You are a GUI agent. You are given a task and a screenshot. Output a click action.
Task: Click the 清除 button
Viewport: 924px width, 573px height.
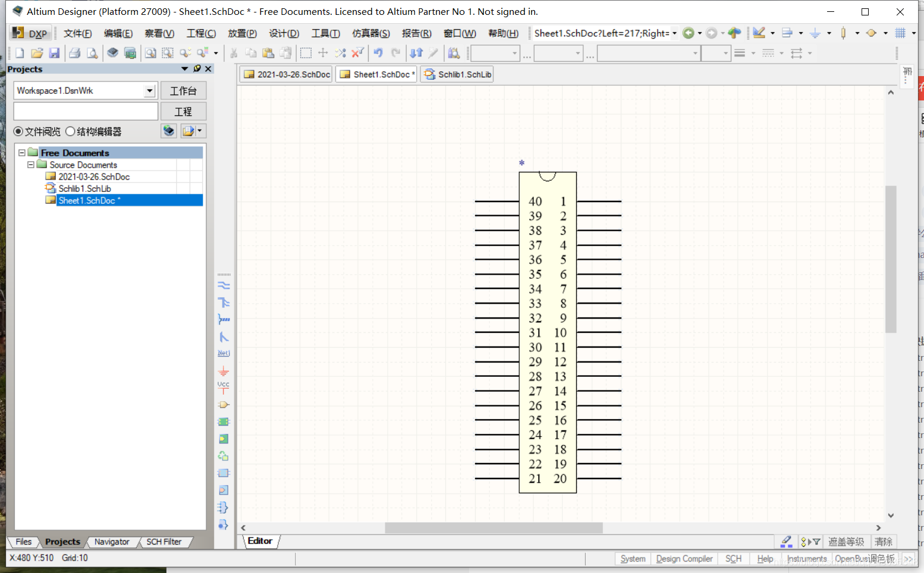point(883,541)
